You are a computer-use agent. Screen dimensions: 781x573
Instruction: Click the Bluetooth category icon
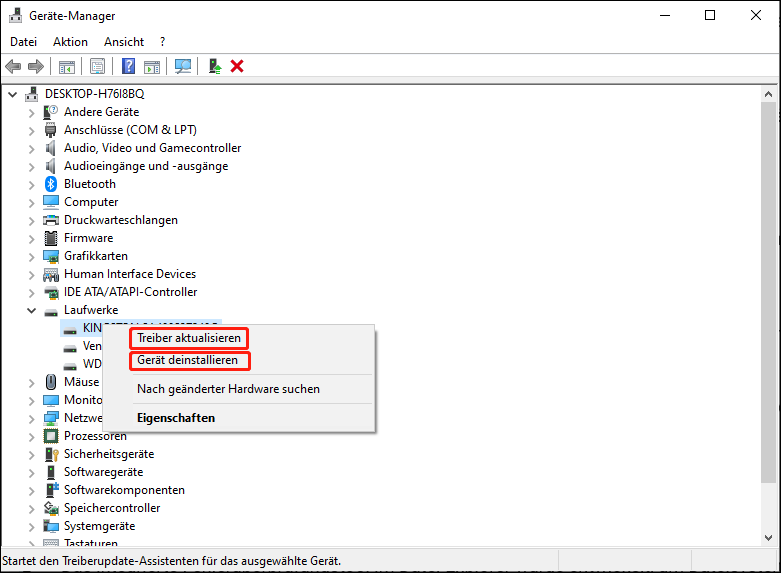coord(51,184)
